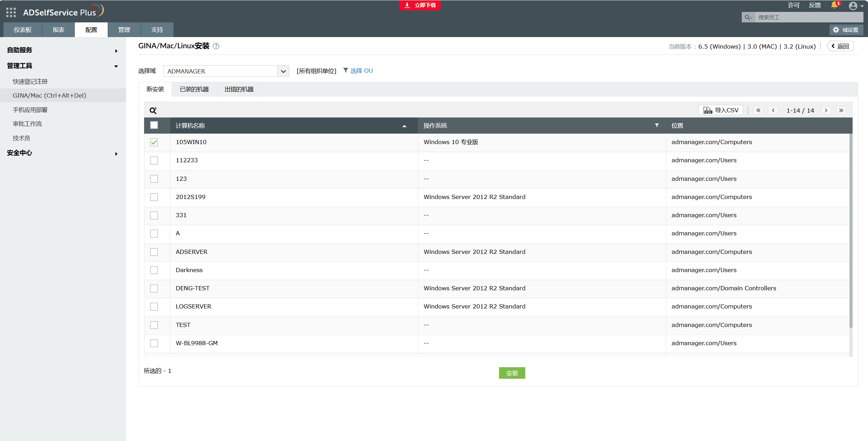This screenshot has height=441, width=868.
Task: Go to the next page arrow
Action: pyautogui.click(x=826, y=111)
